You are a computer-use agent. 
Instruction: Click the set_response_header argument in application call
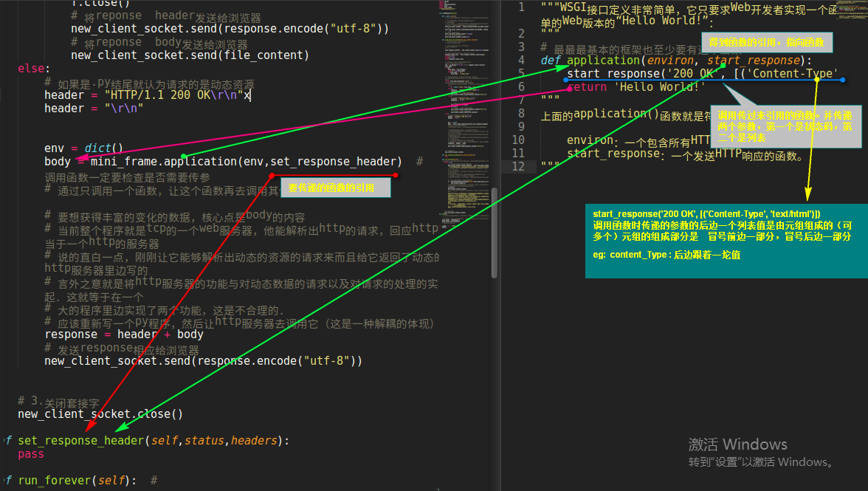(333, 162)
